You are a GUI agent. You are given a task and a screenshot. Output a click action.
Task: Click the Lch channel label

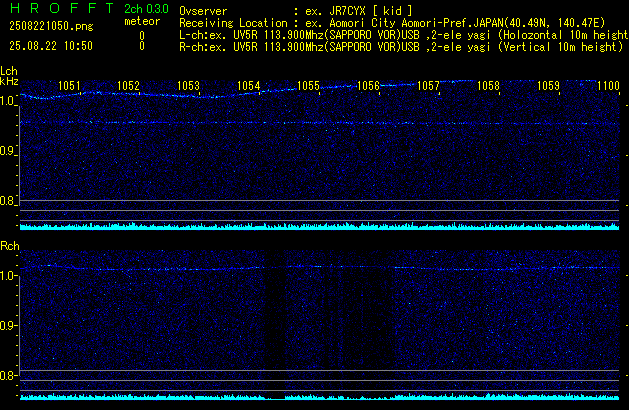pyautogui.click(x=9, y=71)
